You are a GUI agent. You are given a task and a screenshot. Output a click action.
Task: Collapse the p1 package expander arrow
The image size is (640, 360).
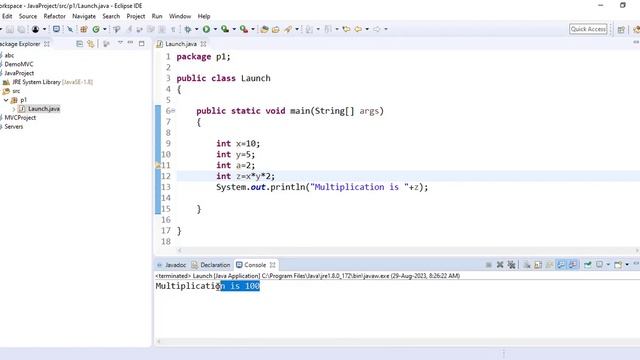tap(6, 100)
